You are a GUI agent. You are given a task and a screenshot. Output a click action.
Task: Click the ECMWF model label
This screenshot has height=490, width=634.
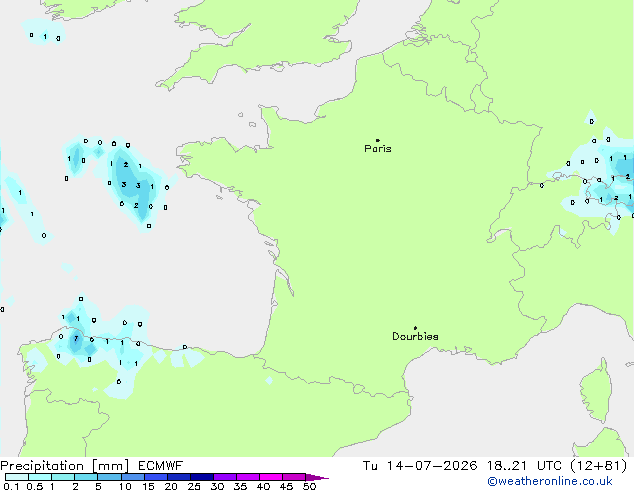click(161, 466)
